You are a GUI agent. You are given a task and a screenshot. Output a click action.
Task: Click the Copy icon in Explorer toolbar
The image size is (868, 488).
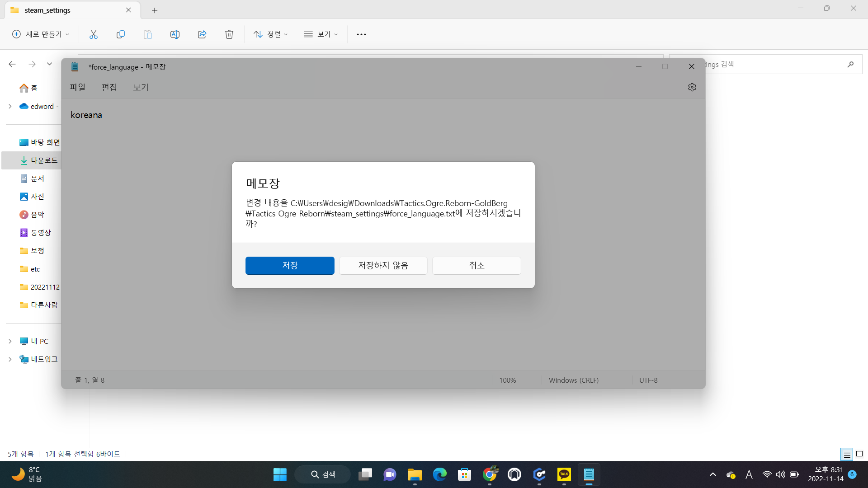coord(121,34)
